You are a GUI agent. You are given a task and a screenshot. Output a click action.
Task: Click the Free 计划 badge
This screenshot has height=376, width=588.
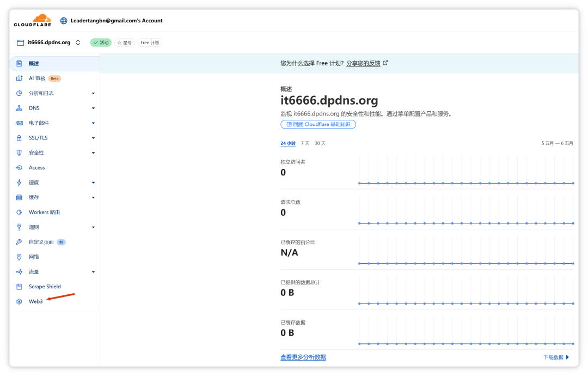tap(150, 43)
